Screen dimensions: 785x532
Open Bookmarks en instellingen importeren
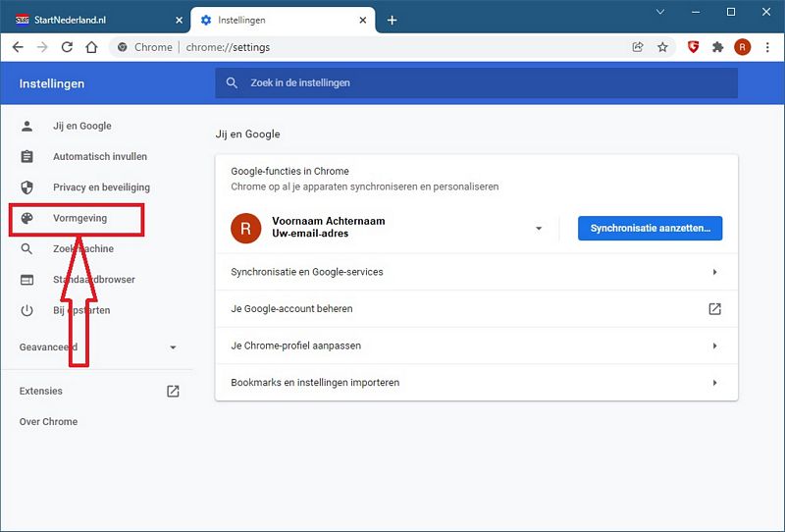click(476, 383)
